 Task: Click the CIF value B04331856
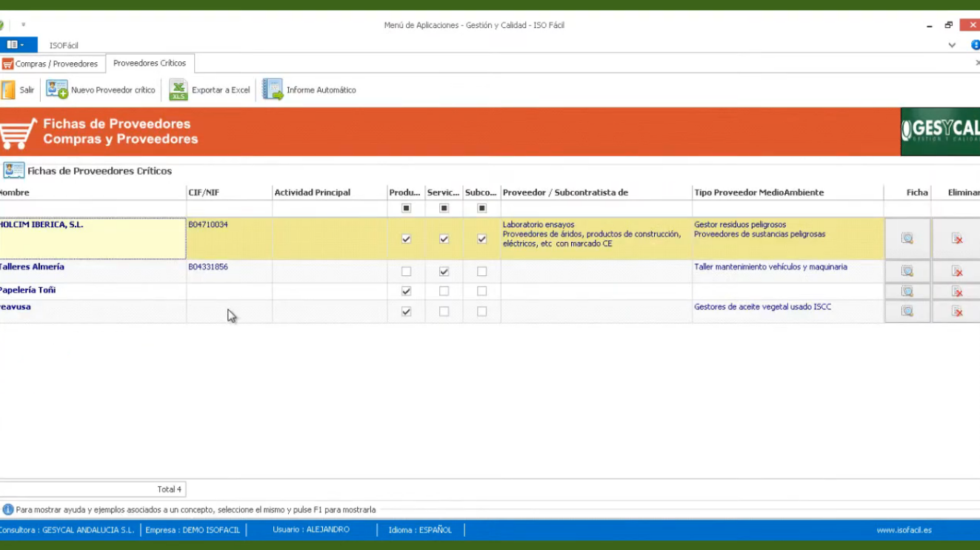click(208, 267)
